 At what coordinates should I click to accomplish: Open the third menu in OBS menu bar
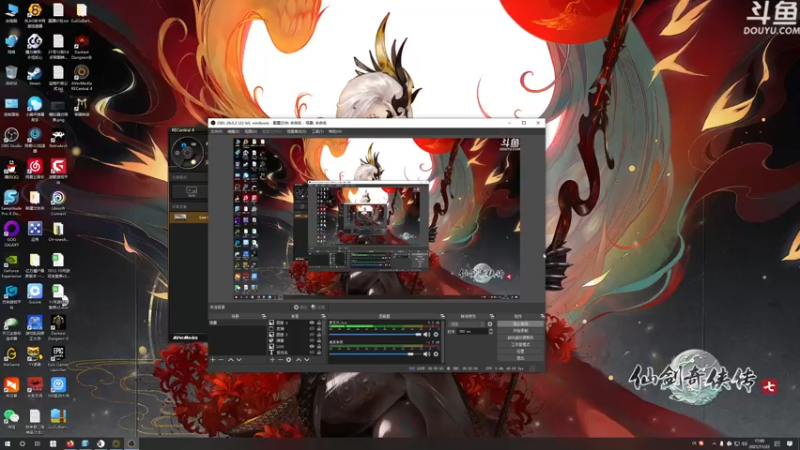click(251, 132)
